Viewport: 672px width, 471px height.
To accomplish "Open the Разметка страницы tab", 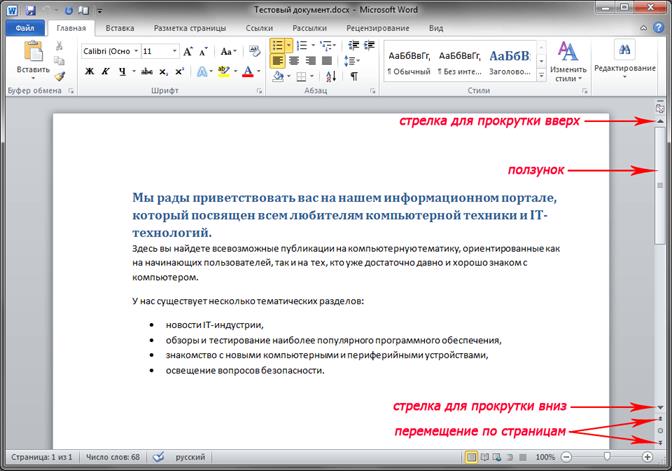I will [190, 29].
